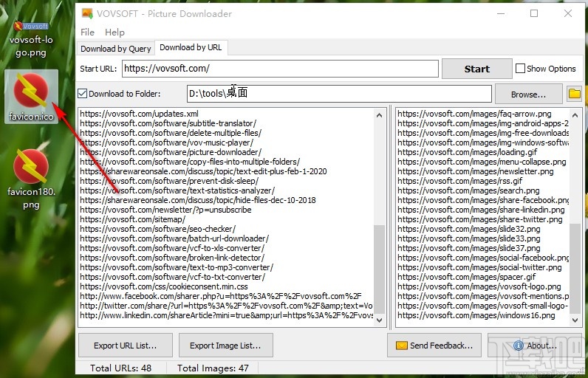Select the batch-url-downloader URL row
588x378 pixels.
point(226,238)
